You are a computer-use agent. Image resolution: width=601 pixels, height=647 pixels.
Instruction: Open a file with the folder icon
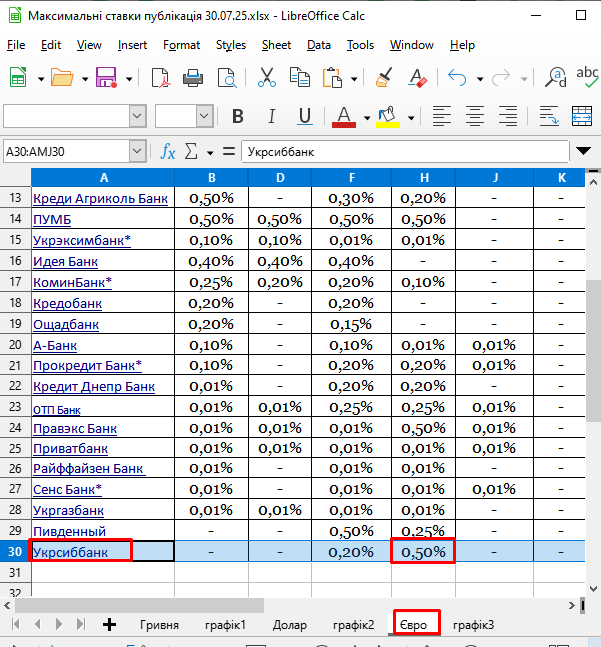click(62, 78)
